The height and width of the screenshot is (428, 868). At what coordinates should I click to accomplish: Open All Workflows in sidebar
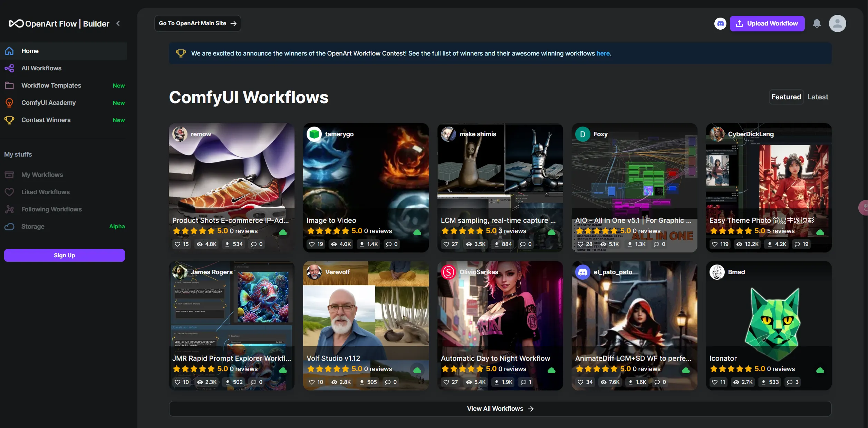[41, 68]
